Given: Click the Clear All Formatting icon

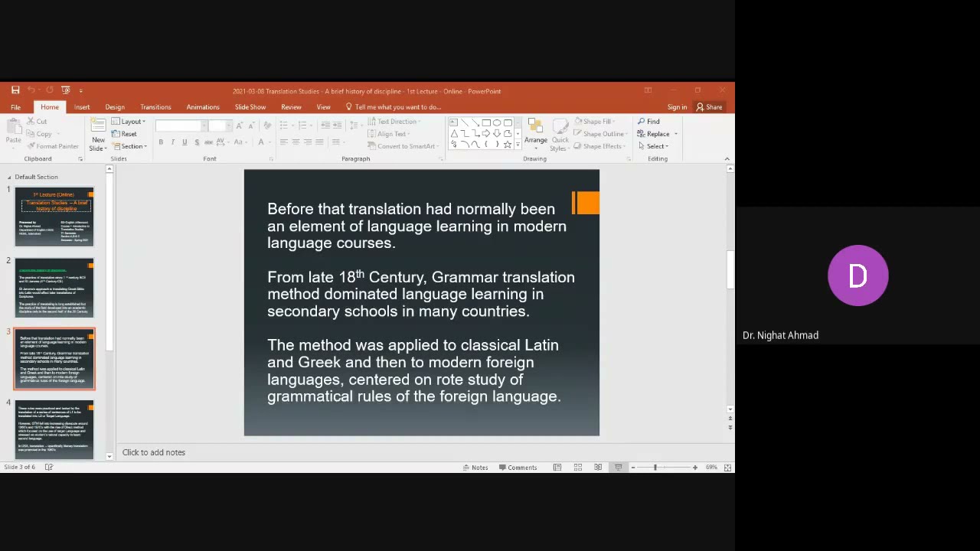Looking at the screenshot, I should (x=267, y=126).
